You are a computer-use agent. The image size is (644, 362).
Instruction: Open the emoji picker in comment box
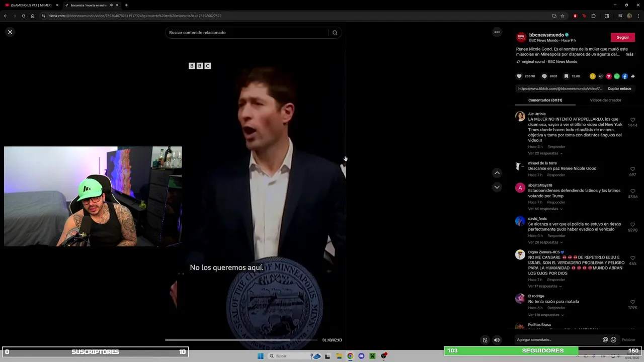(x=613, y=340)
